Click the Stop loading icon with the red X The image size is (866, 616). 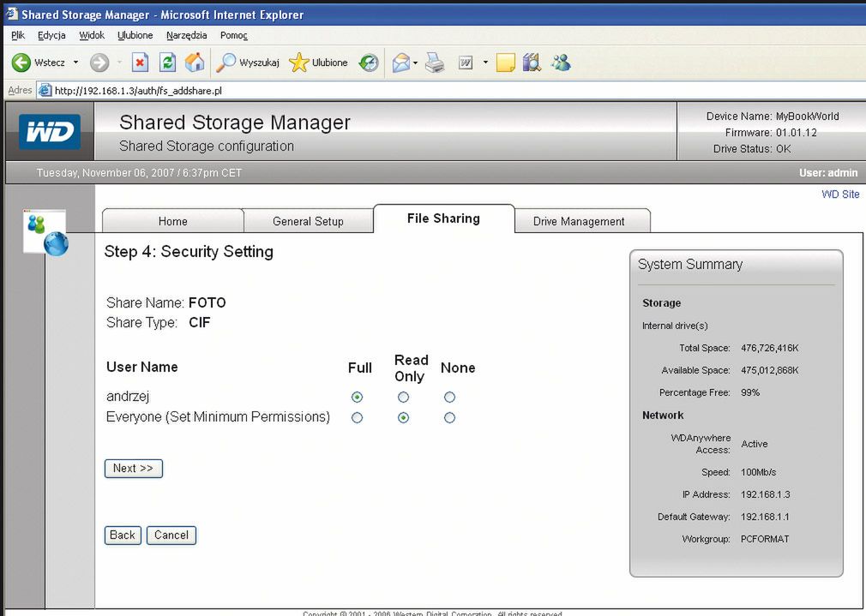click(x=141, y=63)
